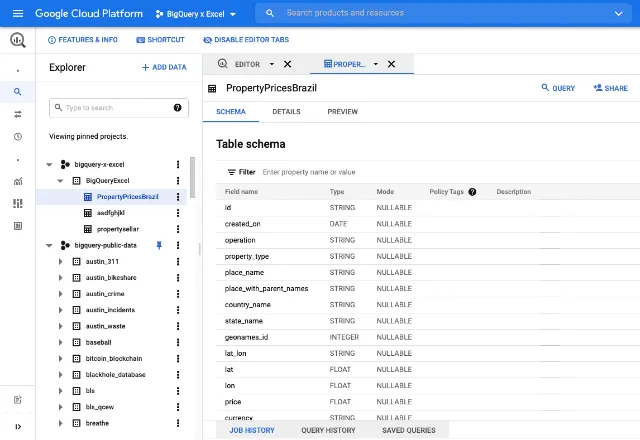This screenshot has width=640, height=440.
Task: Open the Monitoring chart icon in sidebar
Action: pyautogui.click(x=18, y=181)
